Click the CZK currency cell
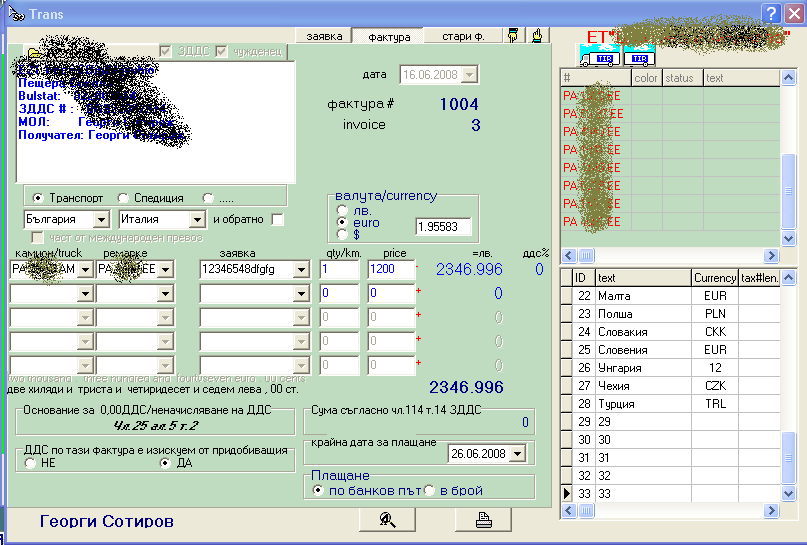807x545 pixels. pos(715,386)
